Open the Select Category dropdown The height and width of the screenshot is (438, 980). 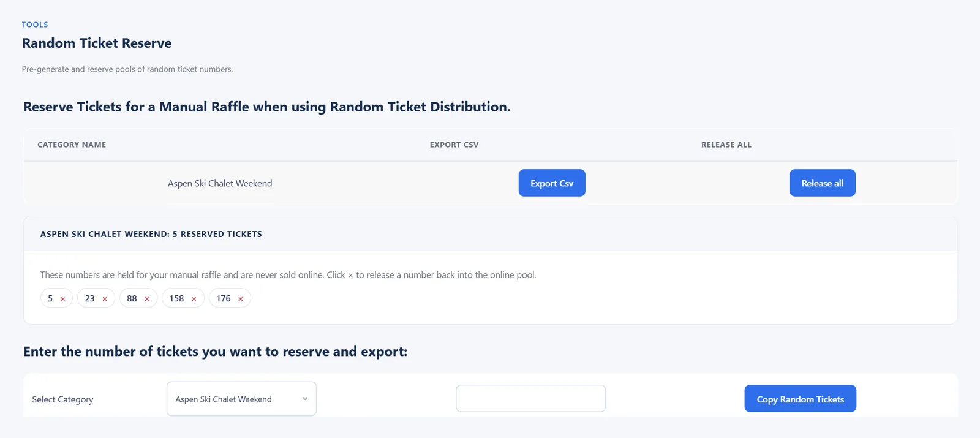pyautogui.click(x=241, y=399)
